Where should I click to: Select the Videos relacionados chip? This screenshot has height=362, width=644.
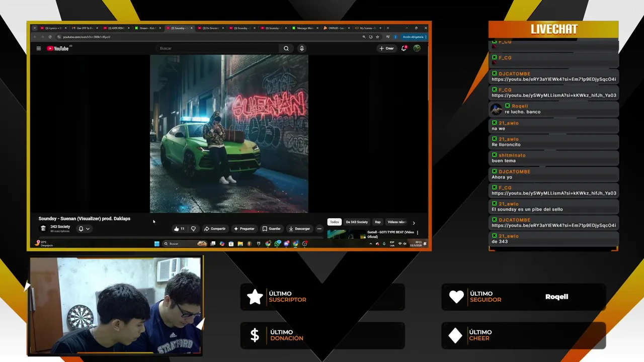point(396,222)
